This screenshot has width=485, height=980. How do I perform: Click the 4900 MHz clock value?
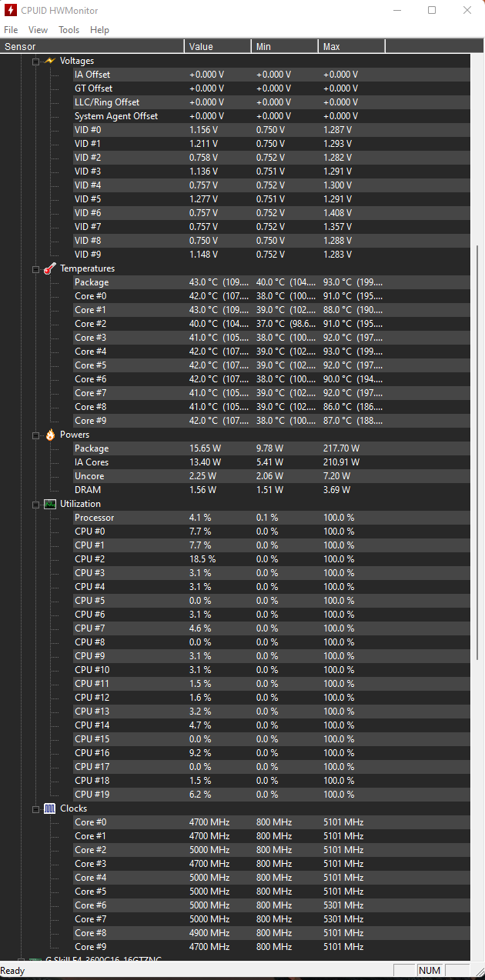pos(209,933)
